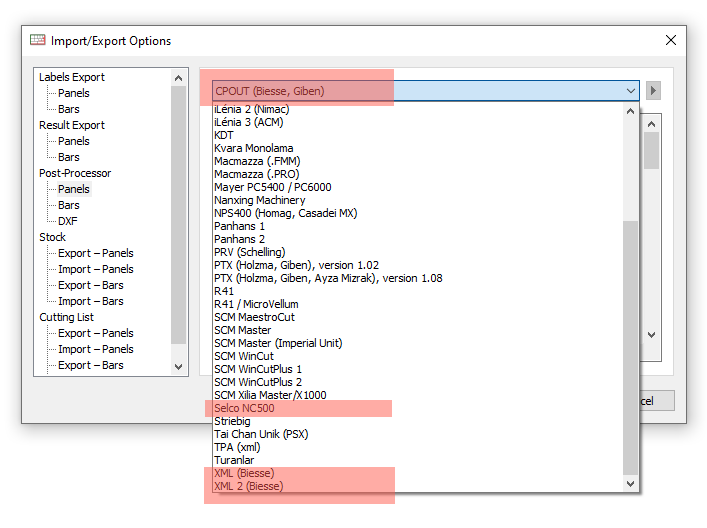Select Export – Panels under Cutting List
Screen dimensions: 707x528
(x=96, y=333)
